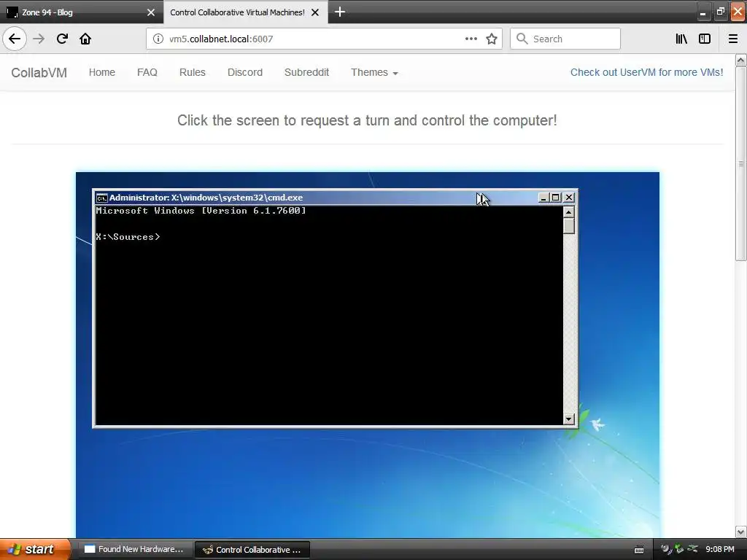Click the 9:08 PM taskbar clock

720,550
